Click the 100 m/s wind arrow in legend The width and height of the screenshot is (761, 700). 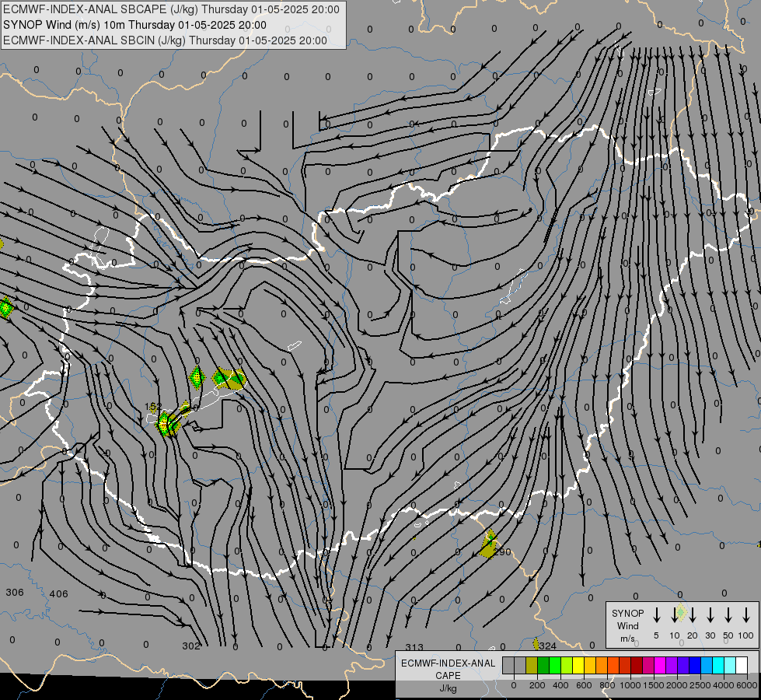(746, 614)
